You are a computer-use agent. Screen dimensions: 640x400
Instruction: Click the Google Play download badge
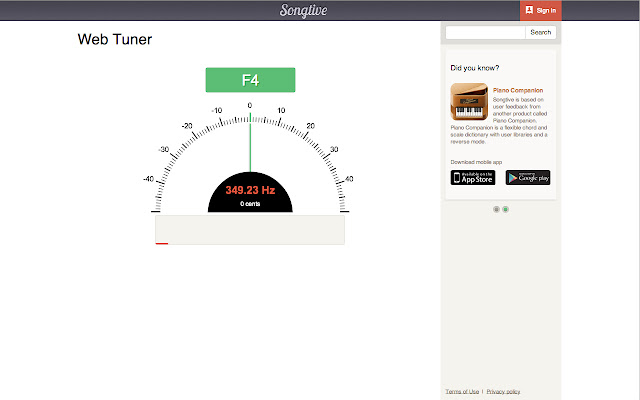click(x=528, y=178)
